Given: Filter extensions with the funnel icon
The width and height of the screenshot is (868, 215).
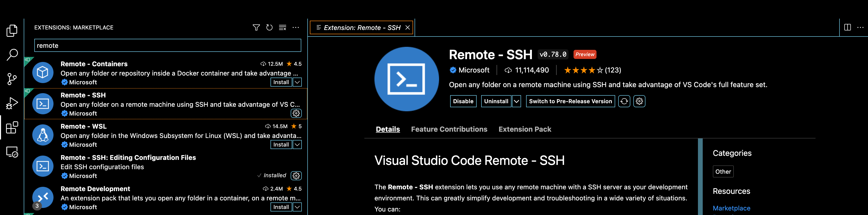Looking at the screenshot, I should click(256, 27).
